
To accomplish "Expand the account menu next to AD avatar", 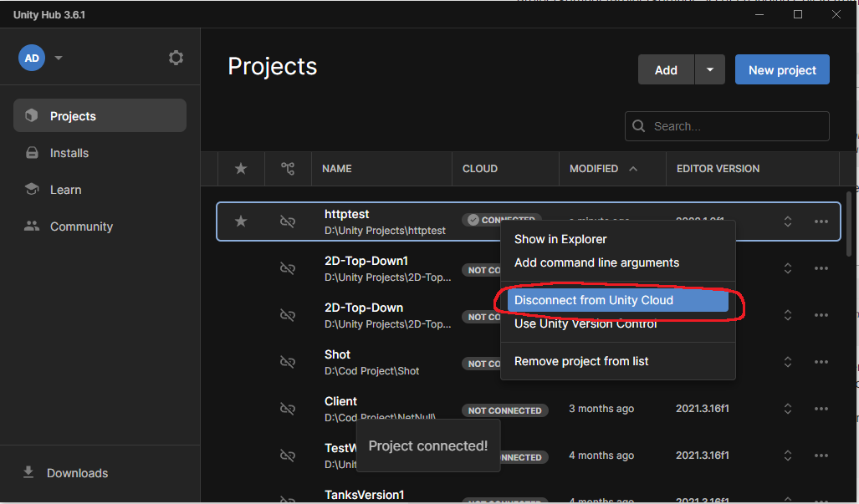I will [x=58, y=58].
